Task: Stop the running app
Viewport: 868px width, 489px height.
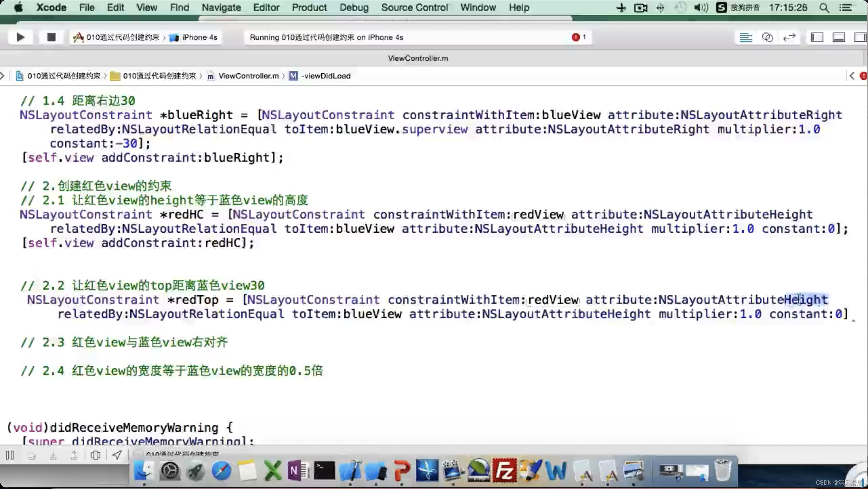Action: pos(51,37)
